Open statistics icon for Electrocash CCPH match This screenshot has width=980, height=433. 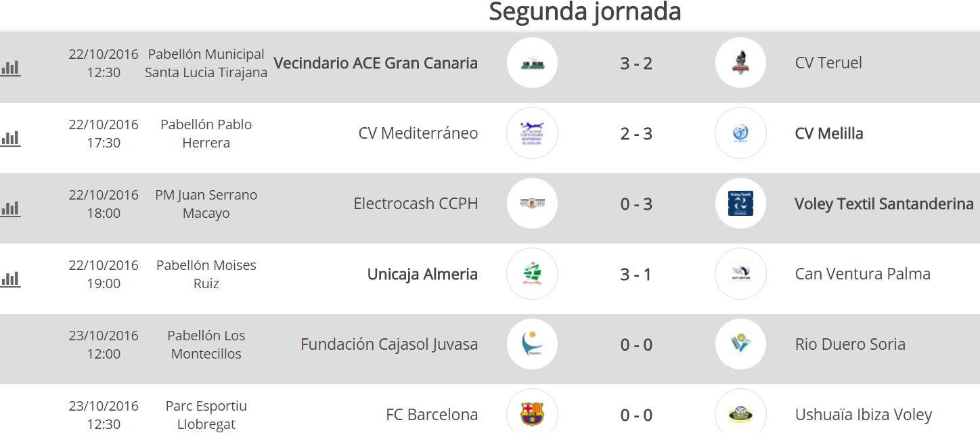tap(10, 208)
